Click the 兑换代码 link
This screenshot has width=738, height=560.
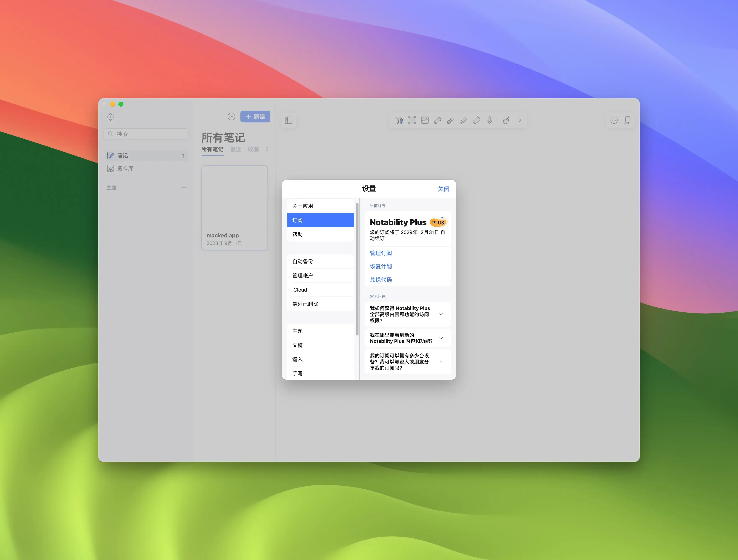[x=381, y=280]
